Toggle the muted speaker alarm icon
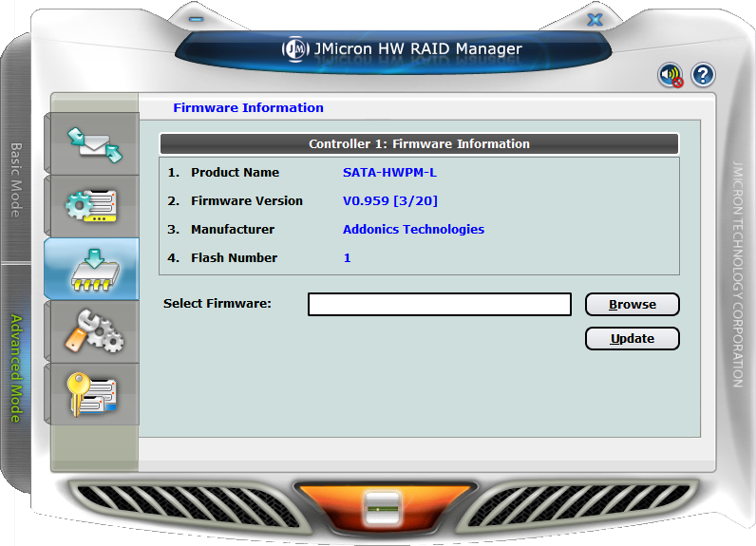This screenshot has height=546, width=756. click(x=671, y=75)
